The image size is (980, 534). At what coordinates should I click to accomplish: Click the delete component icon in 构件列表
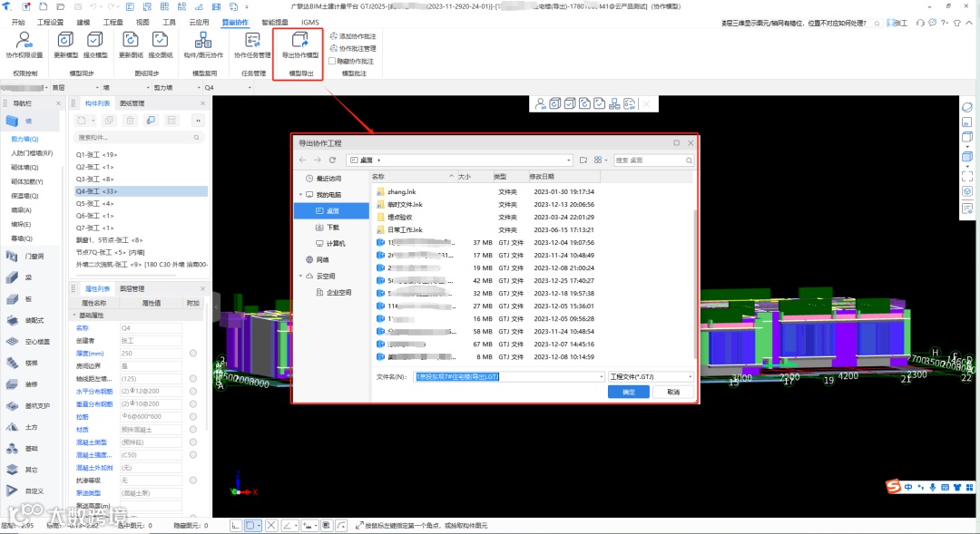(x=130, y=120)
